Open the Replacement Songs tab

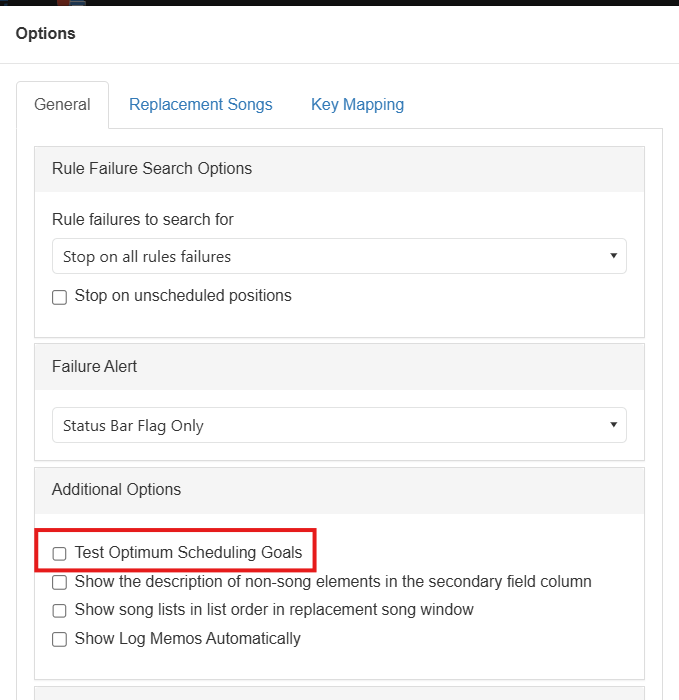coord(200,104)
